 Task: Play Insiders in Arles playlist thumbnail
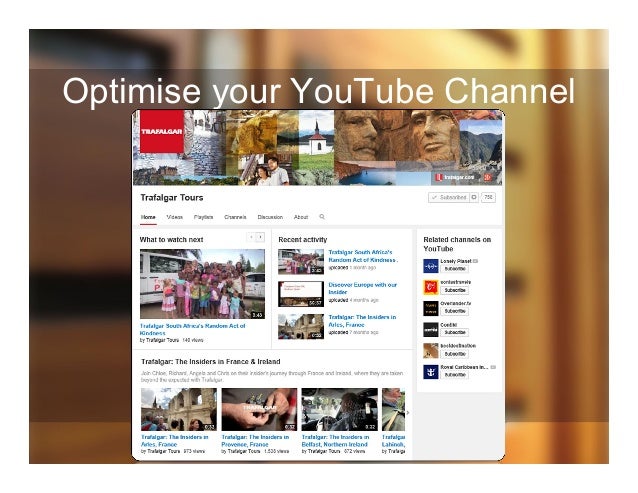[179, 410]
